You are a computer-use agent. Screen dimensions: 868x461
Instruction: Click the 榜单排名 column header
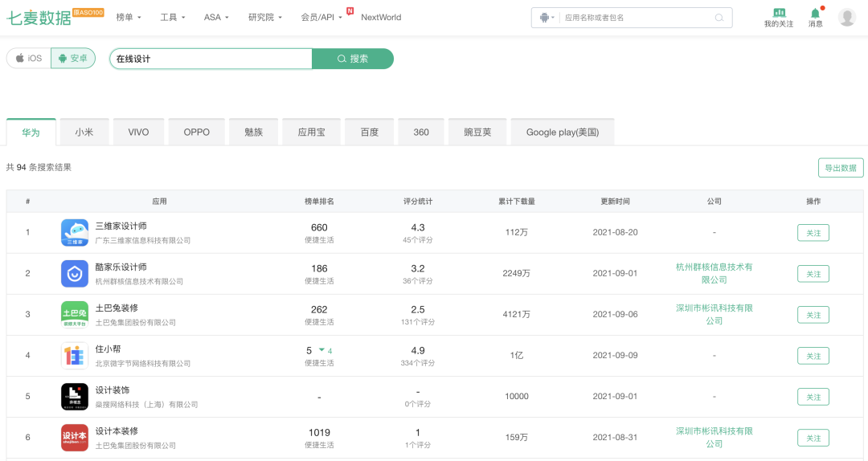[x=319, y=202]
